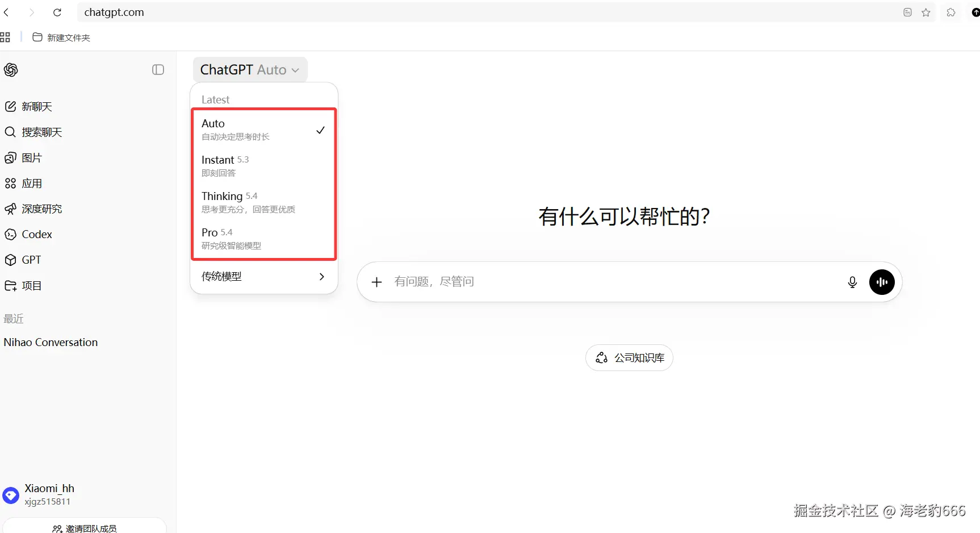Screen dimensions: 980x533
Task: Click the browser forward arrow
Action: click(32, 13)
